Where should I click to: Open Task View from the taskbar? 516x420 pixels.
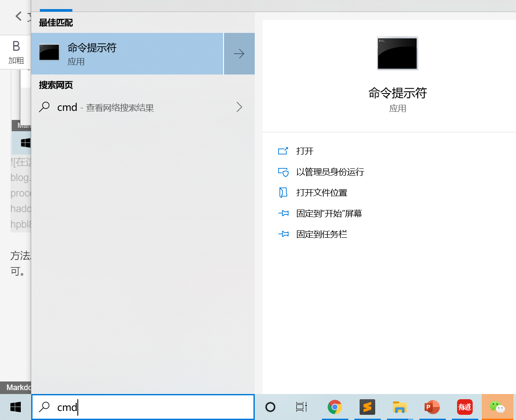point(302,407)
